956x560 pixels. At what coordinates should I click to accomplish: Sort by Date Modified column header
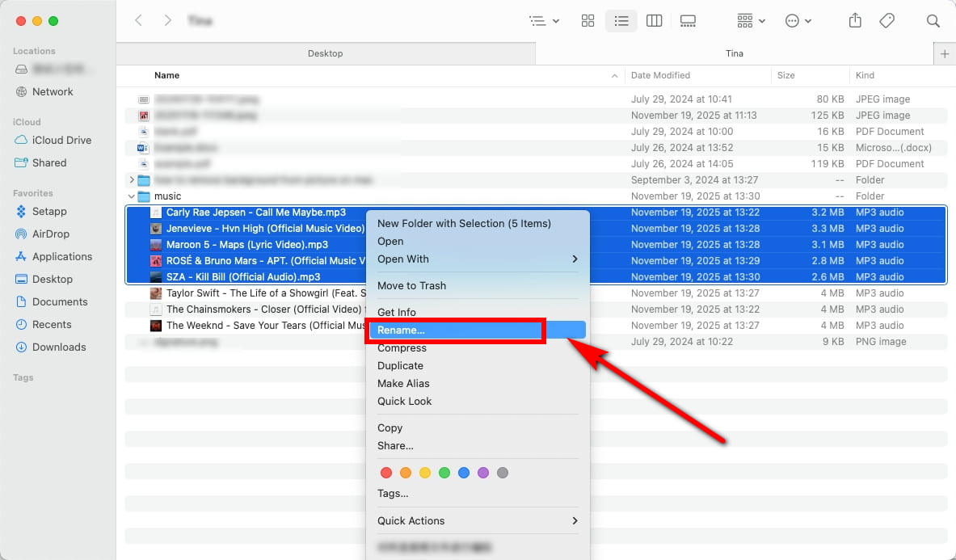pos(660,75)
